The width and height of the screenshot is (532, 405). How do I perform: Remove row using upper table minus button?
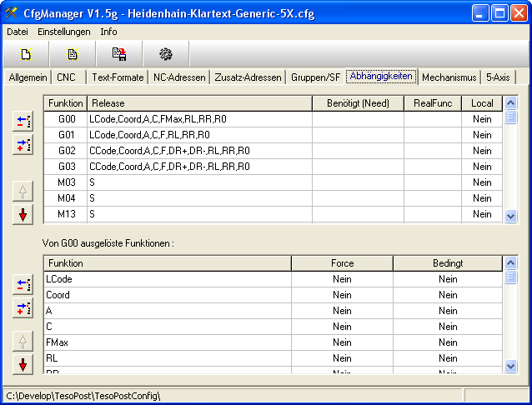coord(23,122)
